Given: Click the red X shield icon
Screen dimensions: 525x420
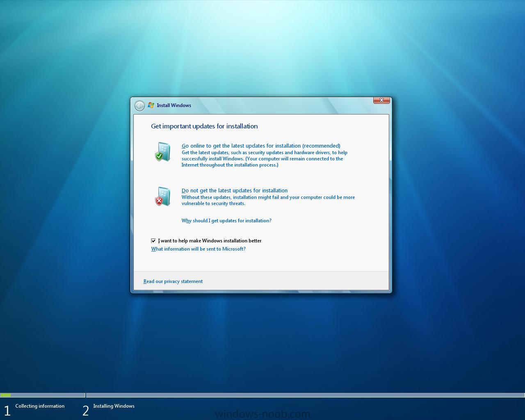Looking at the screenshot, I should pyautogui.click(x=163, y=196).
